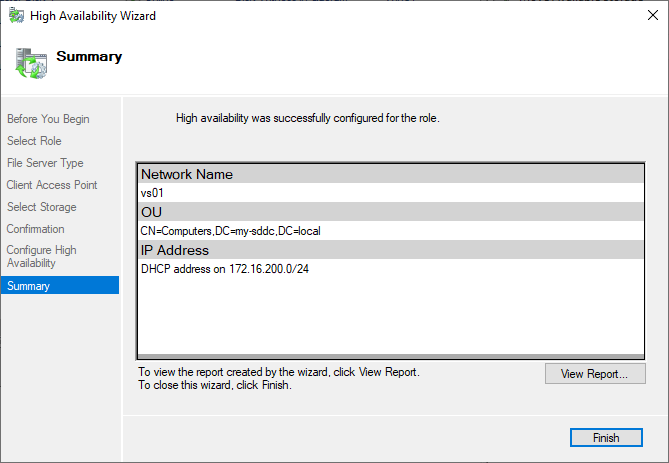
Task: Select the Select Role step
Action: pyautogui.click(x=34, y=141)
